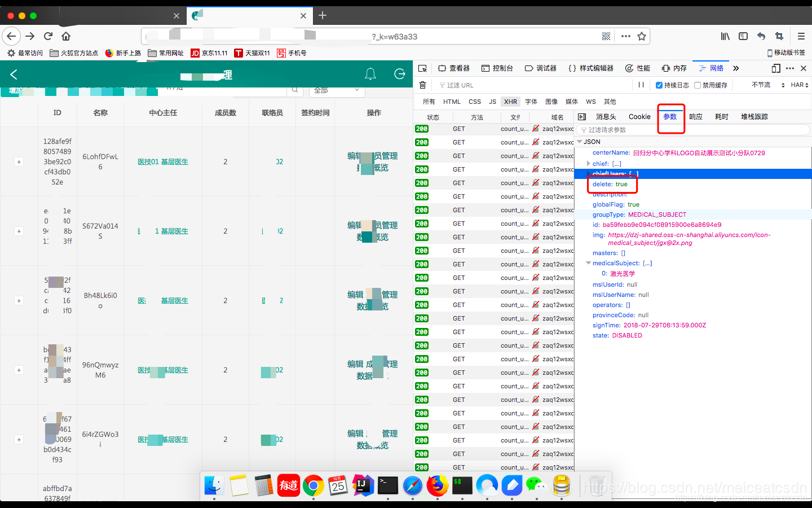
Task: Open the HAR dropdown menu
Action: 800,85
